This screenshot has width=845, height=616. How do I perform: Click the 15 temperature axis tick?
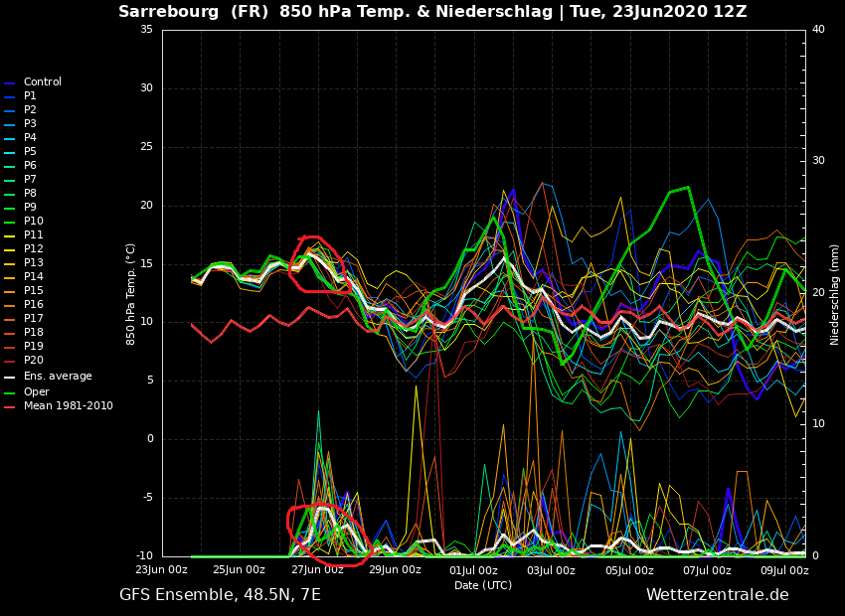tap(146, 264)
